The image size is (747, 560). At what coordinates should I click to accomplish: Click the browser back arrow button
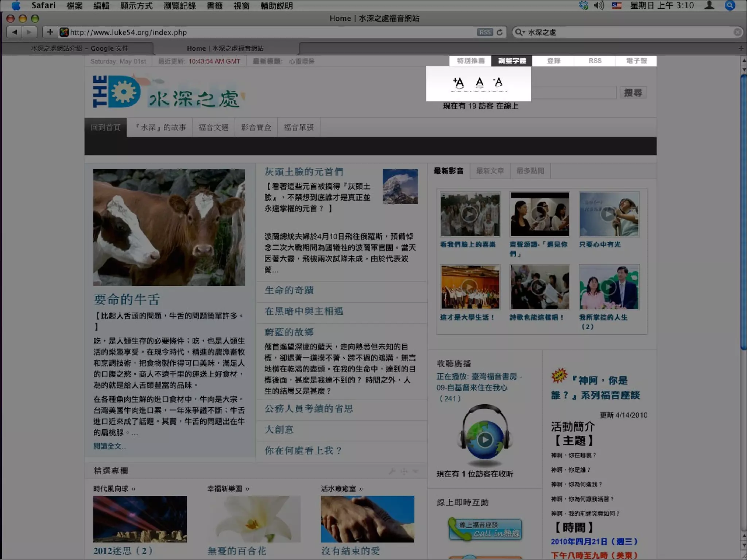tap(15, 32)
